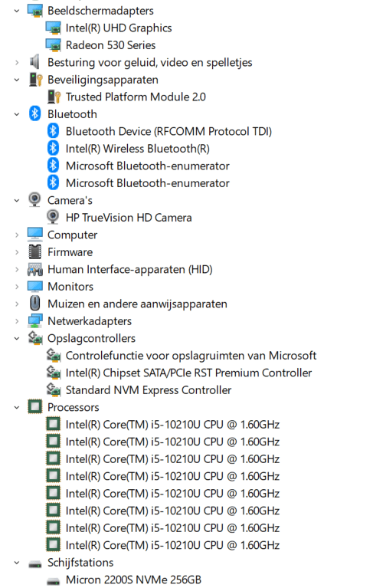Expand the Monitors category

tap(17, 287)
